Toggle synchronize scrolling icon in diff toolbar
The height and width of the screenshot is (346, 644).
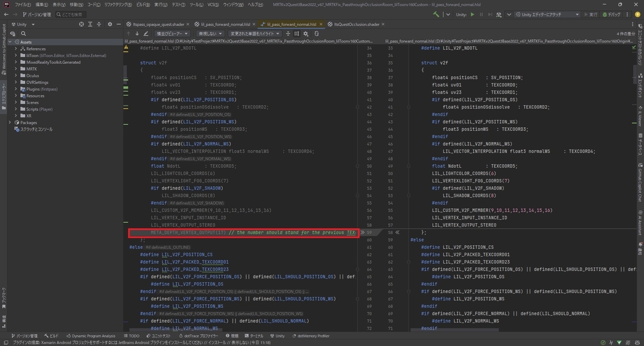[x=297, y=33]
